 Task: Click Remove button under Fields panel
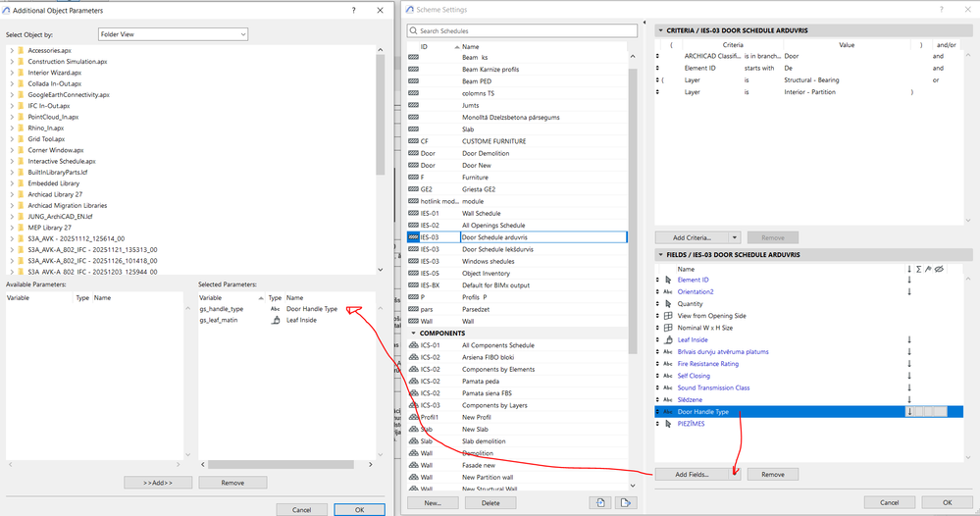coord(772,474)
